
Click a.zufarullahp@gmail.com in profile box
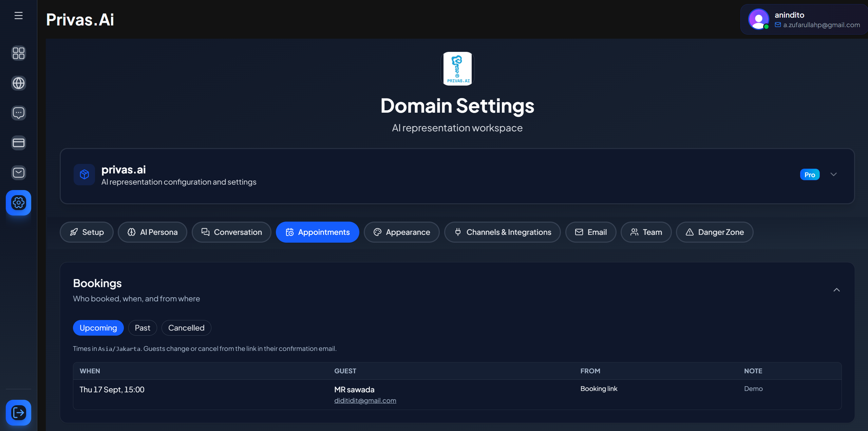pos(822,25)
